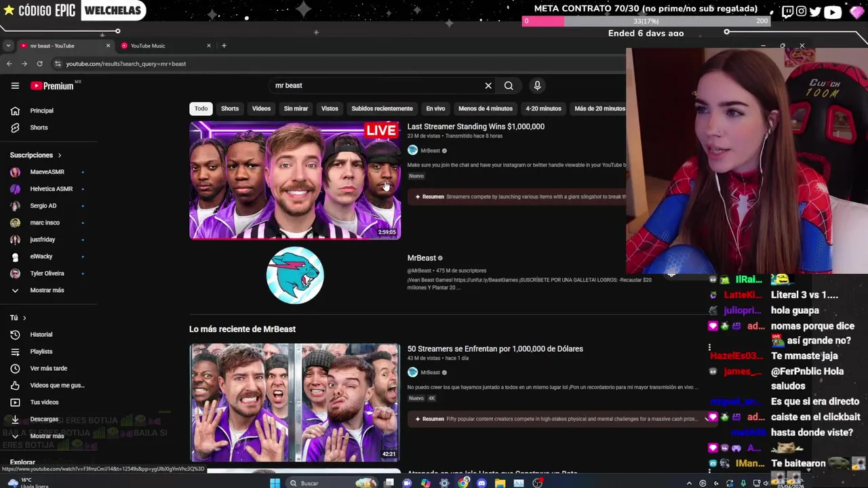
Task: Show hidden tray icons chevron
Action: 690,483
